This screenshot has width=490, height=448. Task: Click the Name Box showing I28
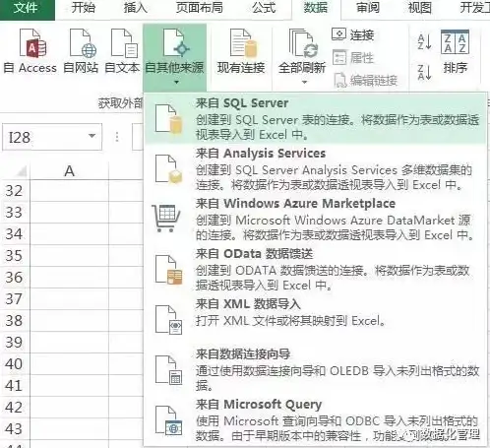(x=52, y=137)
